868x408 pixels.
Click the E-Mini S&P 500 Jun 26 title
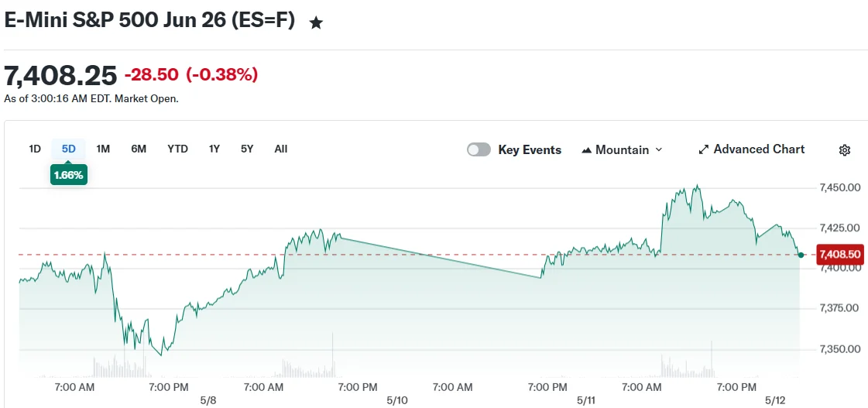click(149, 20)
